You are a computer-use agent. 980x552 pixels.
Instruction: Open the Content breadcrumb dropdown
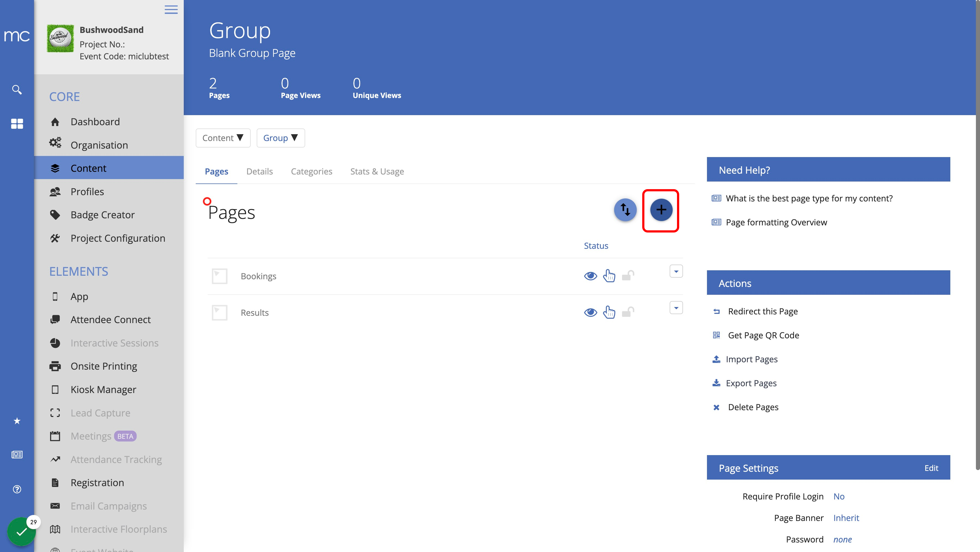pyautogui.click(x=223, y=138)
